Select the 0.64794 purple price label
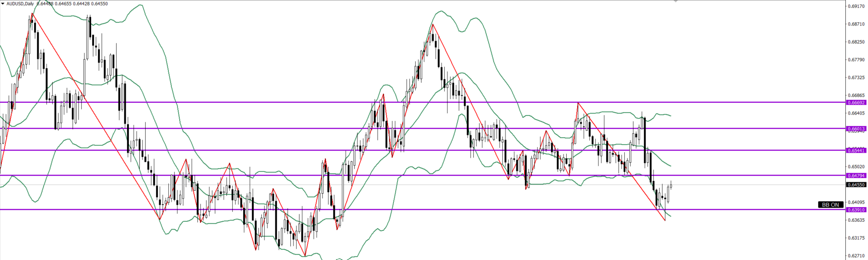This screenshot has height=260, width=868. pyautogui.click(x=856, y=175)
